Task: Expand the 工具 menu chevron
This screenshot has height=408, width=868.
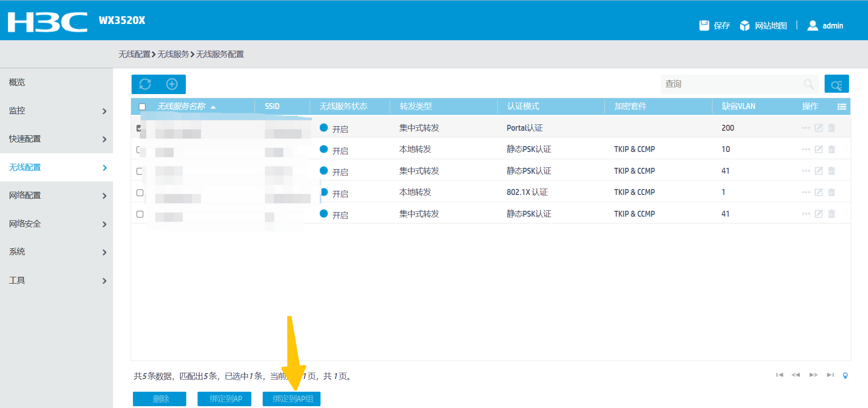Action: 104,281
